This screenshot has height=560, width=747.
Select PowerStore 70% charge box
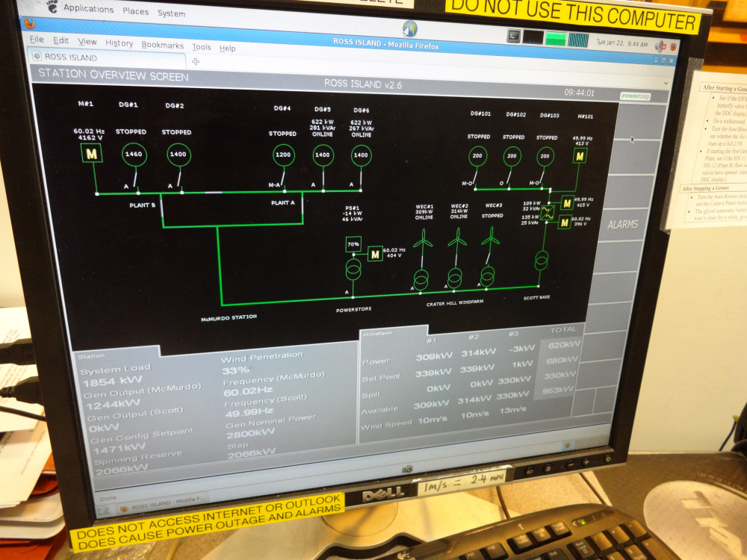pos(353,244)
